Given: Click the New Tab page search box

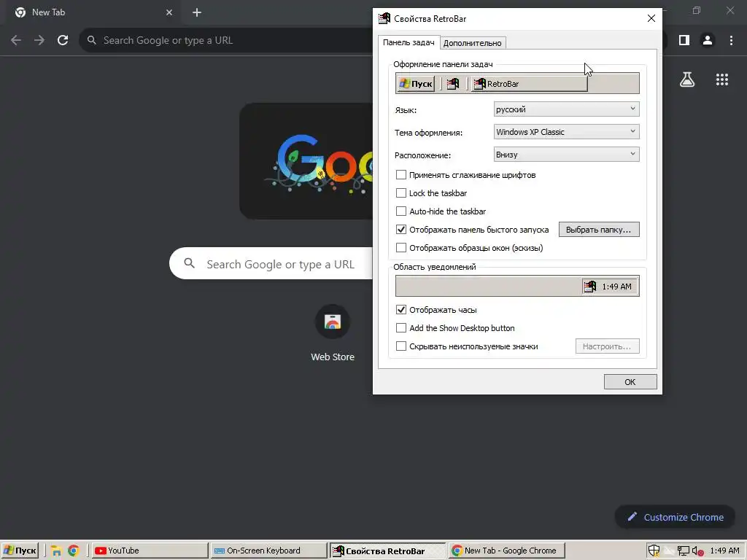Looking at the screenshot, I should (x=271, y=263).
